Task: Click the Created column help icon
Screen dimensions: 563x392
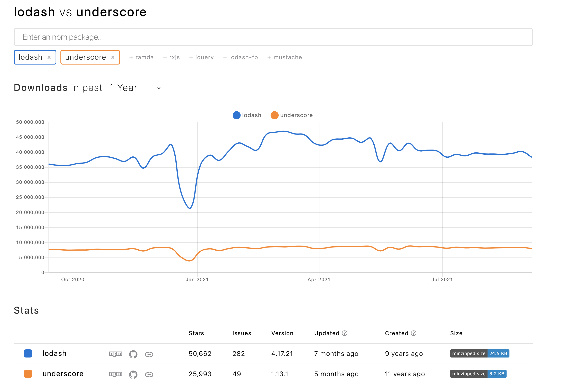Action: coord(414,333)
